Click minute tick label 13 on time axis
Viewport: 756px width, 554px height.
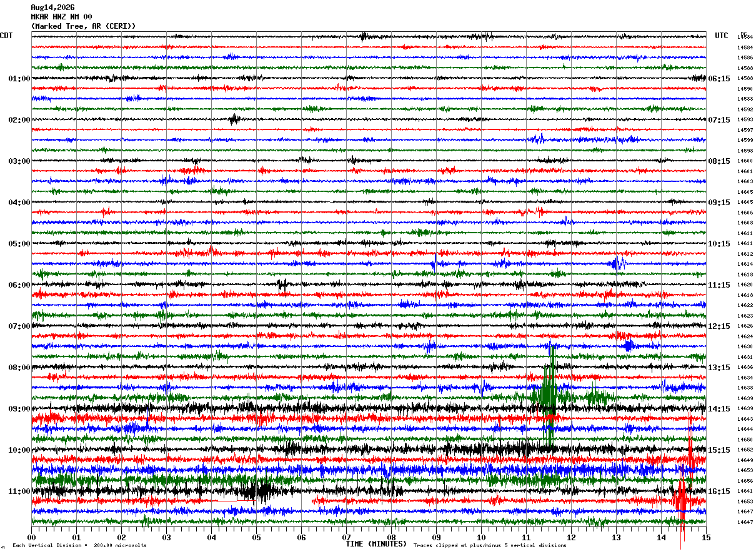616,538
